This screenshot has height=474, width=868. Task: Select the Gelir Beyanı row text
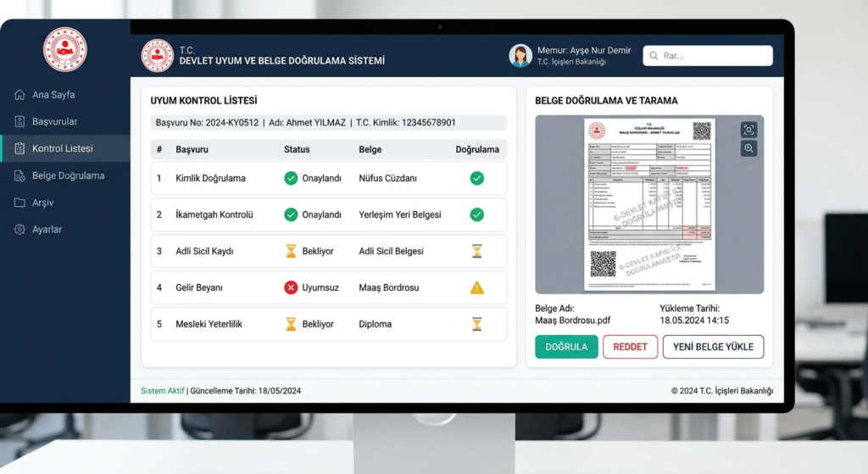[198, 288]
